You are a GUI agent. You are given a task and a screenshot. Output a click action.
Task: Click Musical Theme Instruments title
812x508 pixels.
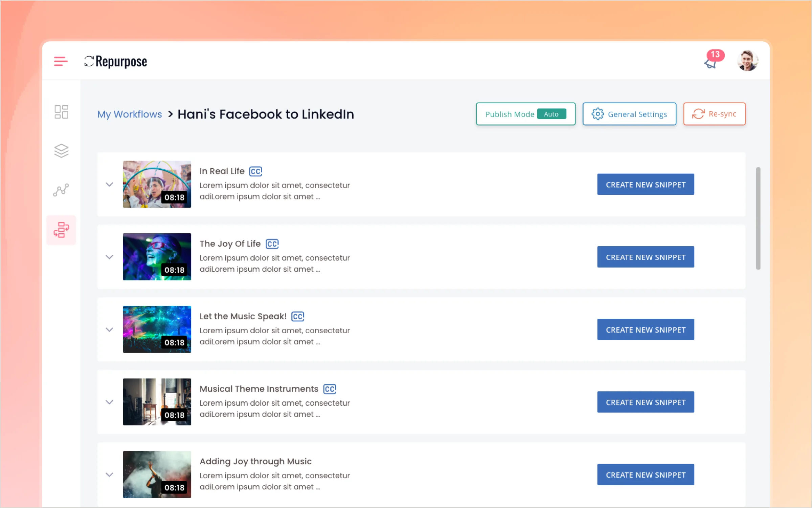click(259, 389)
